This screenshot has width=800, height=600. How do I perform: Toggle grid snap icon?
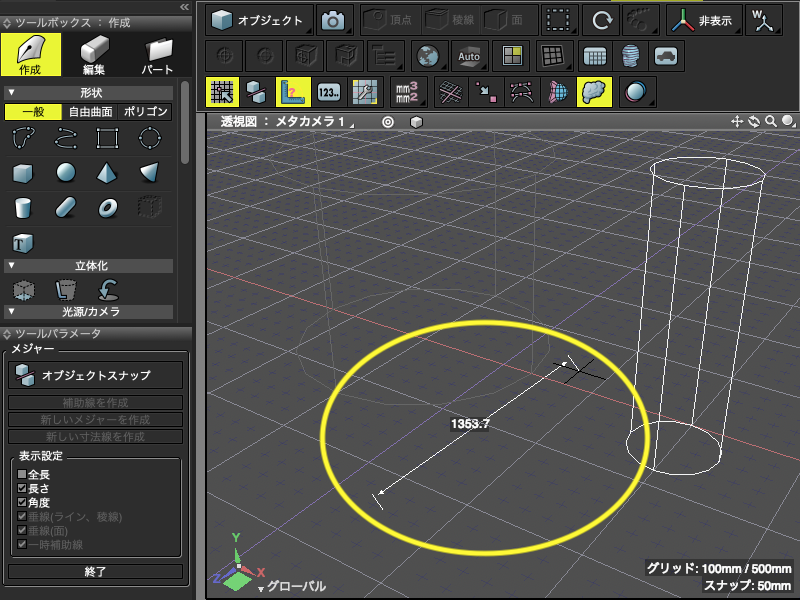point(222,92)
